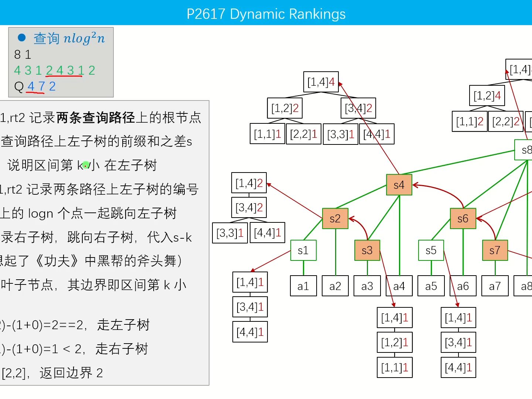Select leaf box a2
Screen dimensions: 532x399
(x=335, y=286)
